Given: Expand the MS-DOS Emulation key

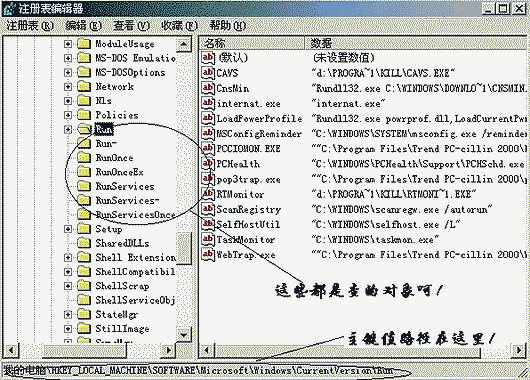Looking at the screenshot, I should [68, 58].
